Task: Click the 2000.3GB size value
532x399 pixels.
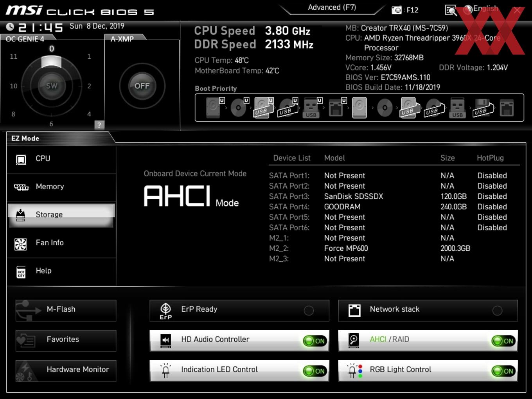Action: pos(455,248)
